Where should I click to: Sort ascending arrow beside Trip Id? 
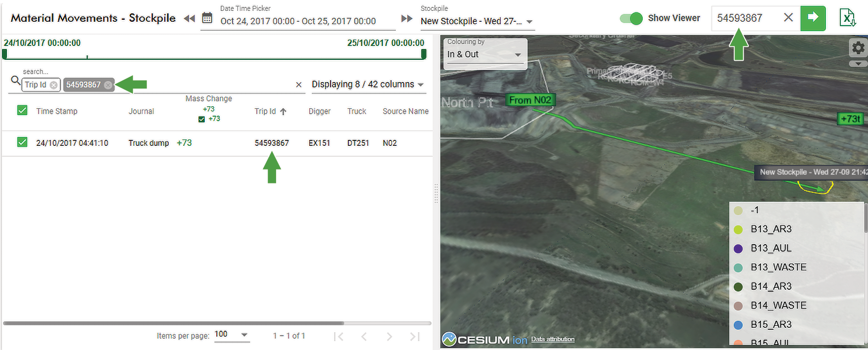pyautogui.click(x=283, y=112)
